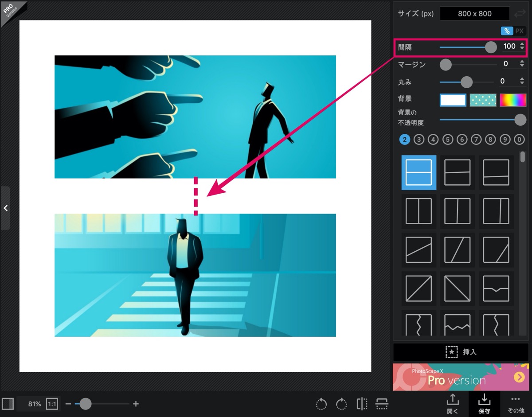Open the その他 more options menu
This screenshot has width=532, height=417.
pyautogui.click(x=516, y=404)
